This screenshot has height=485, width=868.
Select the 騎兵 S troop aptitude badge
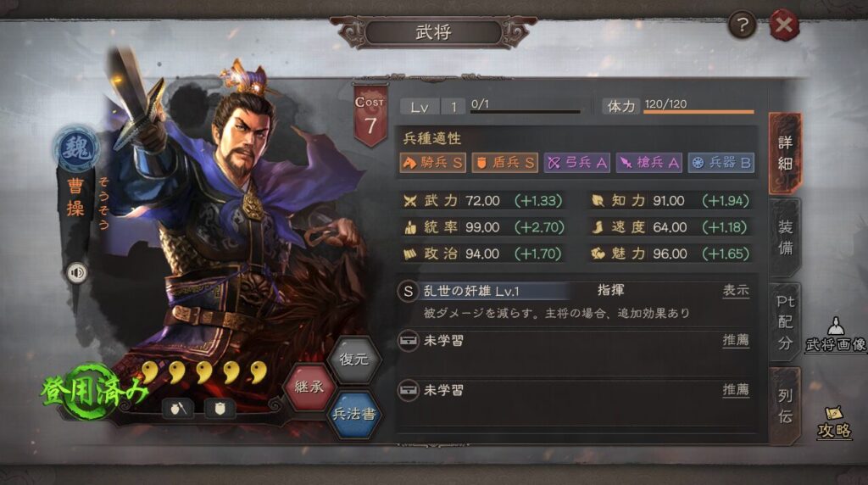click(x=432, y=163)
